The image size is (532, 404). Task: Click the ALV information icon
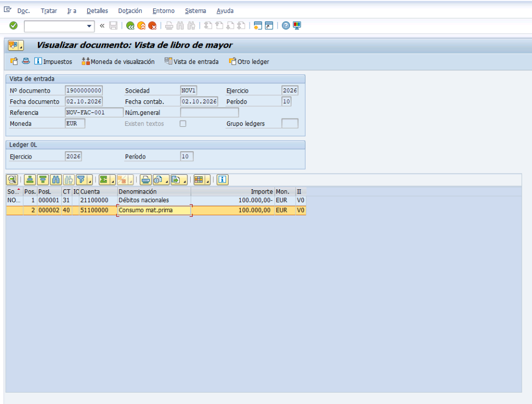click(x=222, y=179)
